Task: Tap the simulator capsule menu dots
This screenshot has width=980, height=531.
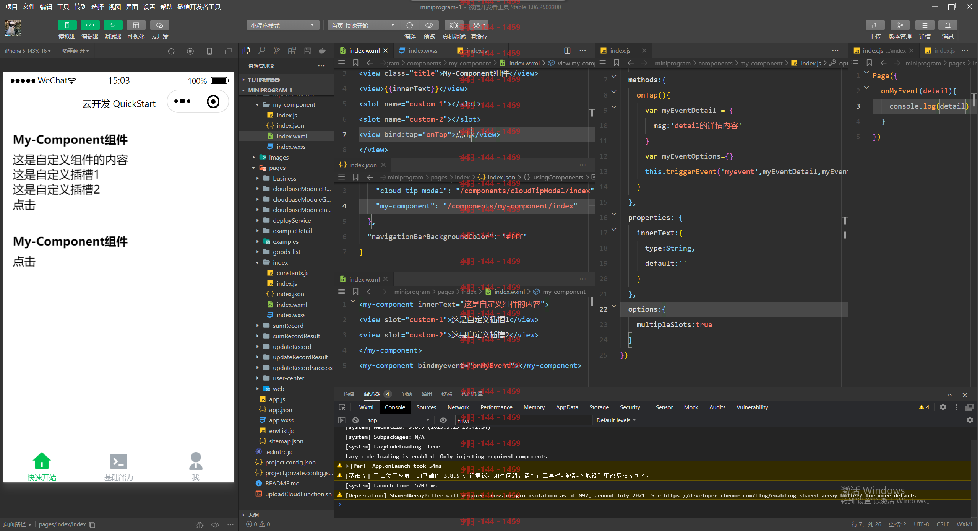Action: [182, 101]
